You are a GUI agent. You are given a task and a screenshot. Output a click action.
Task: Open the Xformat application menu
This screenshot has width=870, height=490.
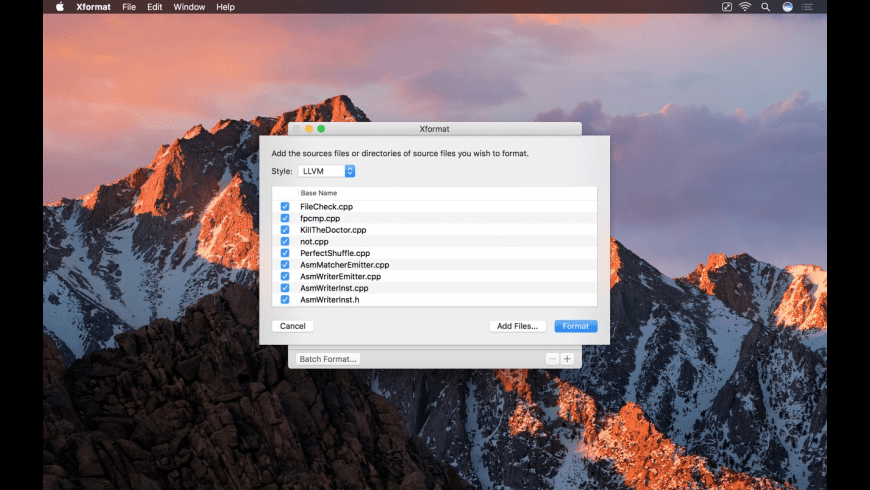[x=93, y=7]
